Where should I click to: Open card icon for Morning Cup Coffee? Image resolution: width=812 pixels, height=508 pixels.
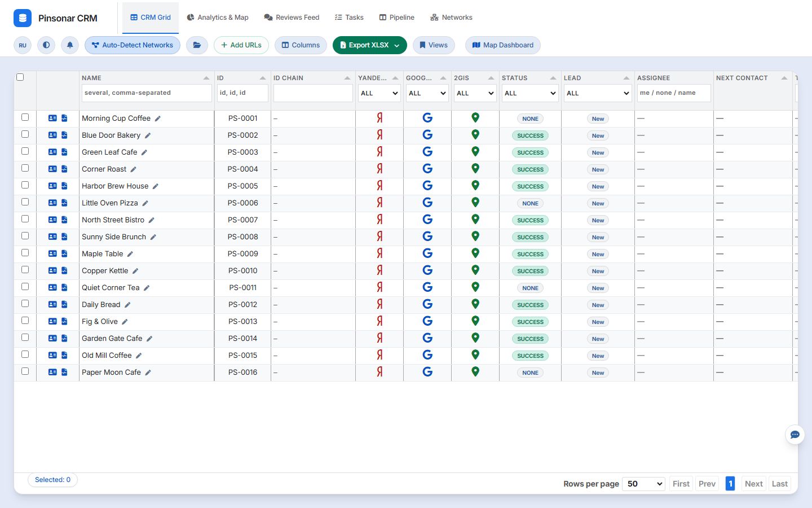pos(52,119)
